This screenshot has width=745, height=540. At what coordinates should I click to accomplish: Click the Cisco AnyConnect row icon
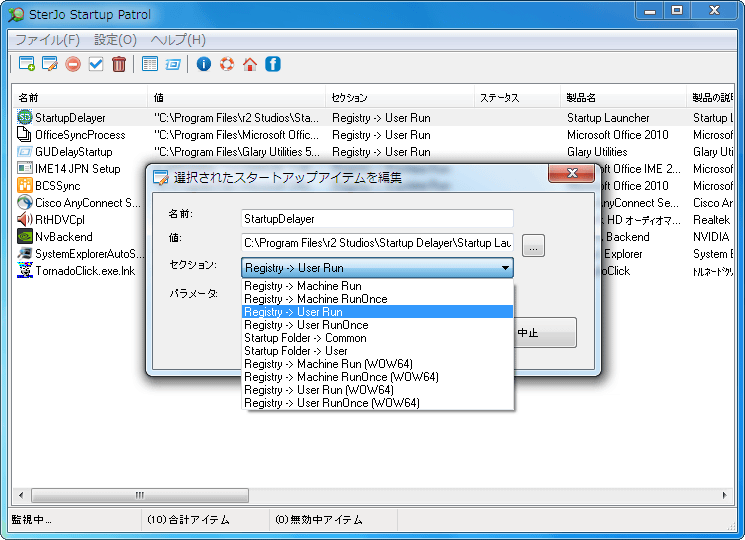click(x=25, y=202)
